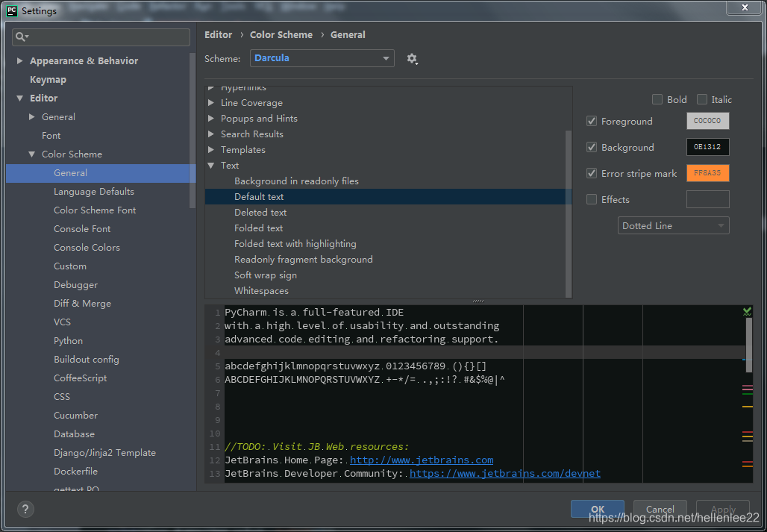Open Console Colors page
The width and height of the screenshot is (767, 532).
[87, 248]
